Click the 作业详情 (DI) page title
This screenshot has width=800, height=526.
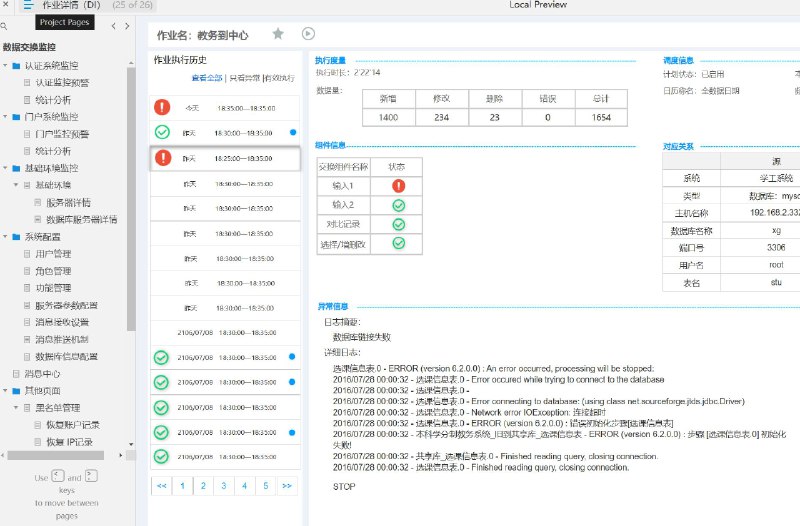point(71,5)
